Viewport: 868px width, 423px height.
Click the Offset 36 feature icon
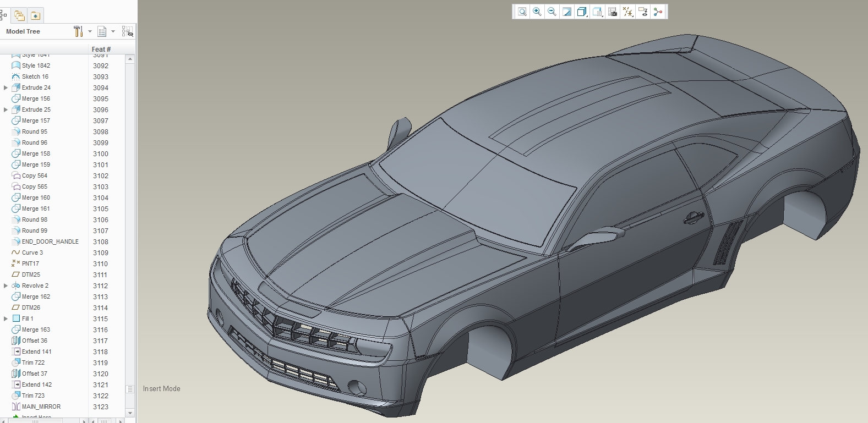[x=16, y=340]
